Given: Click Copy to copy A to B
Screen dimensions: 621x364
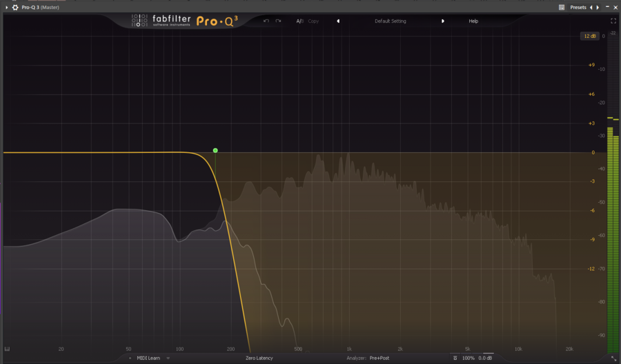Looking at the screenshot, I should click(x=313, y=21).
